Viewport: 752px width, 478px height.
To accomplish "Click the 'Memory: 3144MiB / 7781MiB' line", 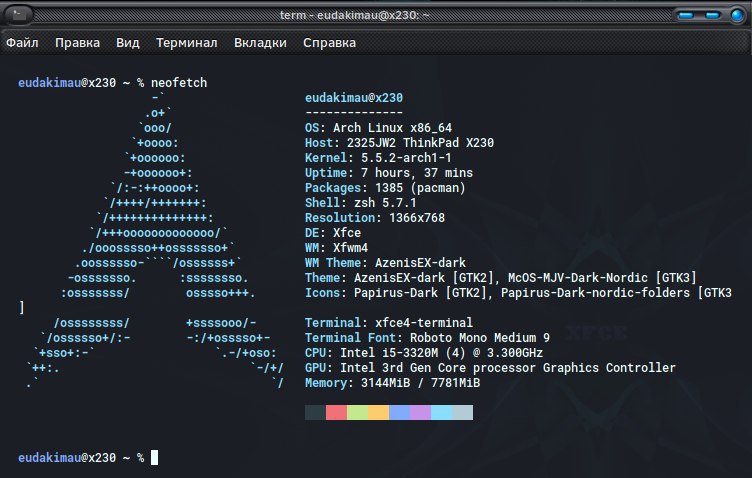I will click(x=392, y=383).
